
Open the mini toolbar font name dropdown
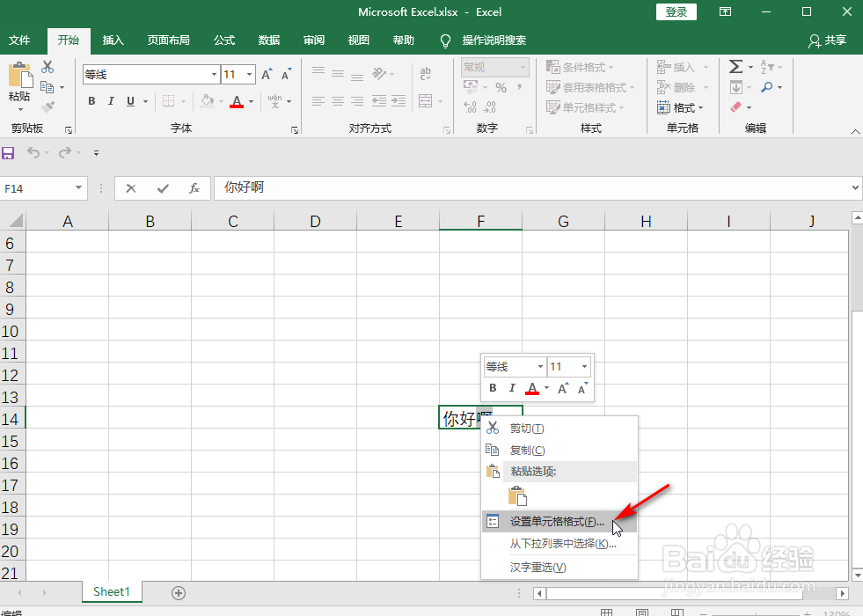tap(540, 367)
